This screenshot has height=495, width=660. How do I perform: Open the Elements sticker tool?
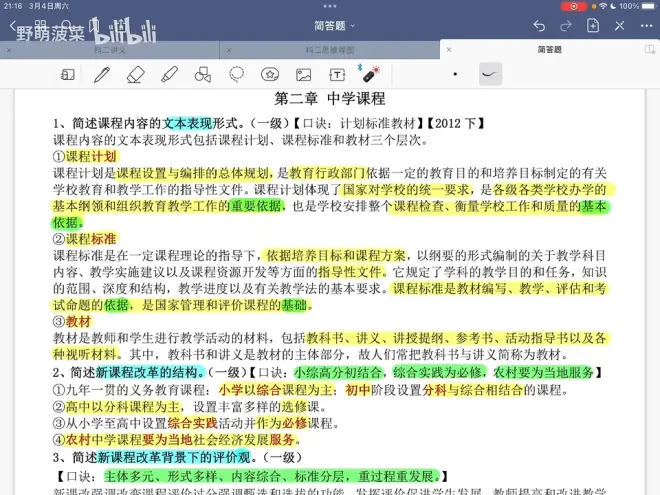coord(270,74)
